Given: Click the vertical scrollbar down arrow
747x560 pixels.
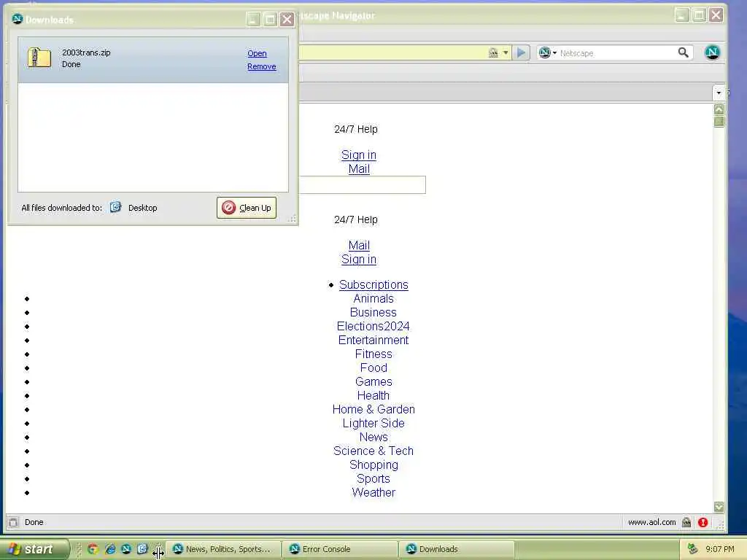Looking at the screenshot, I should click(x=719, y=507).
